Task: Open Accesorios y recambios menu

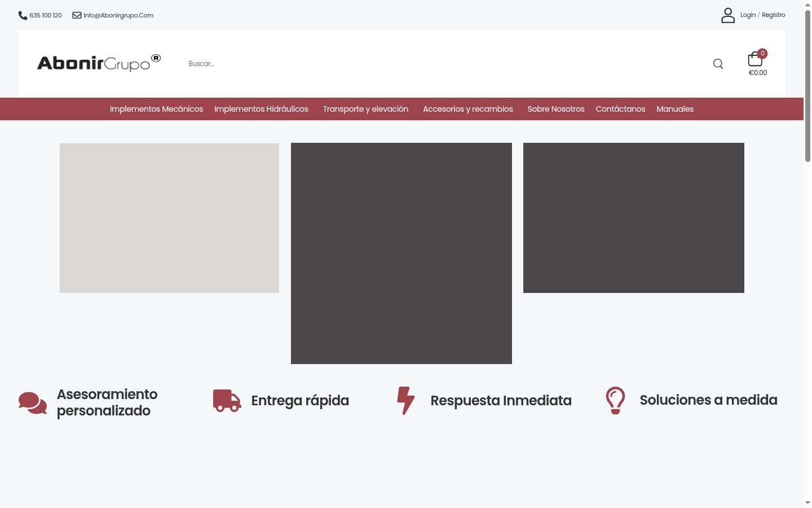Action: pyautogui.click(x=468, y=109)
